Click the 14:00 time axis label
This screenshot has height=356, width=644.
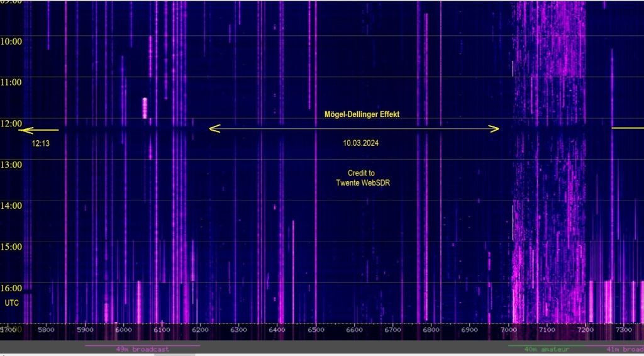tap(12, 205)
